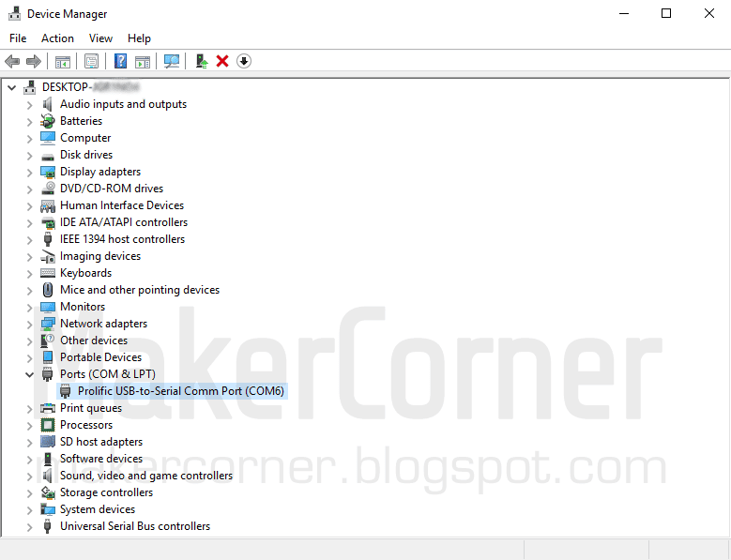Expand the Computer category
Screen dimensions: 731x560
coord(29,139)
